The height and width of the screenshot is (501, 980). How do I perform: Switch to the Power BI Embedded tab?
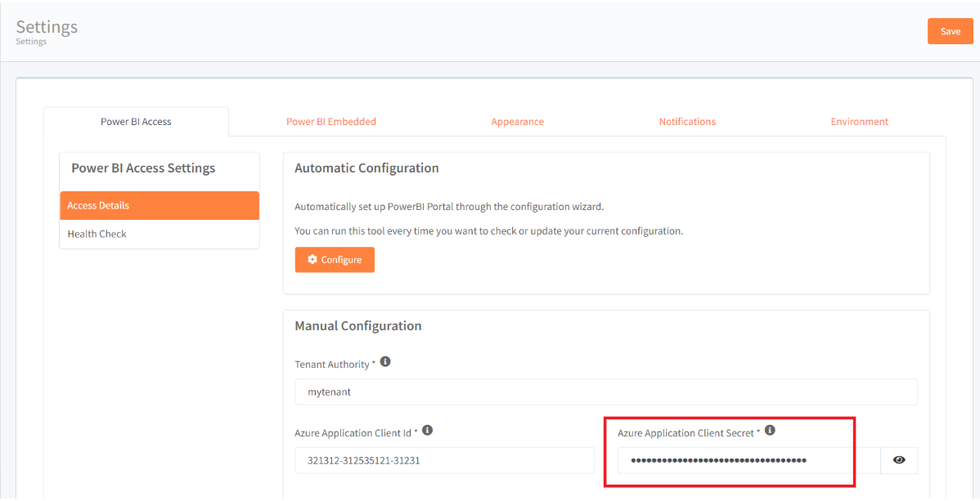331,122
